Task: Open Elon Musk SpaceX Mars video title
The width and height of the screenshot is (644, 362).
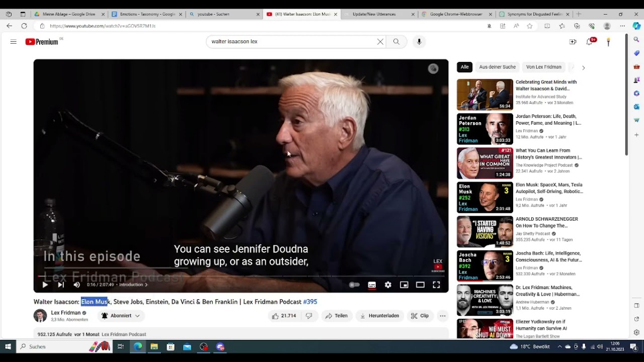Action: tap(549, 188)
